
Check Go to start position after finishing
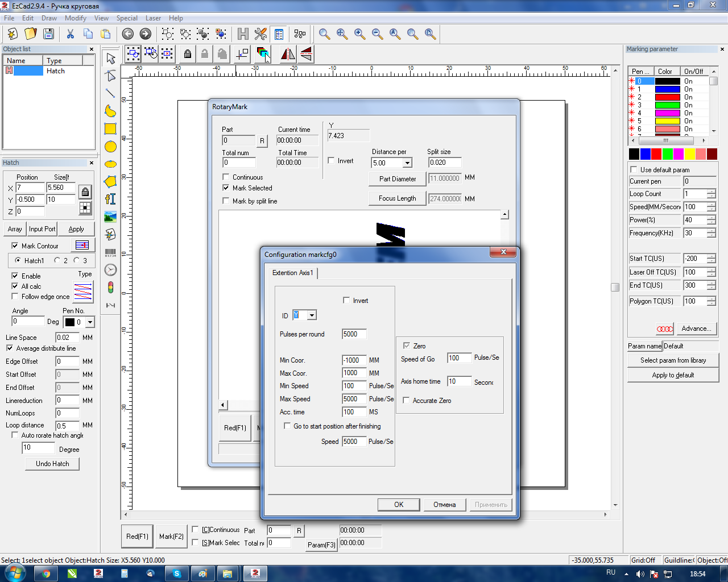(287, 426)
